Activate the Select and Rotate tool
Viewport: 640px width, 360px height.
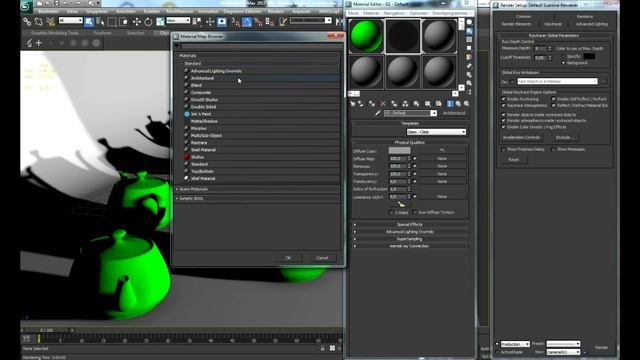click(148, 21)
